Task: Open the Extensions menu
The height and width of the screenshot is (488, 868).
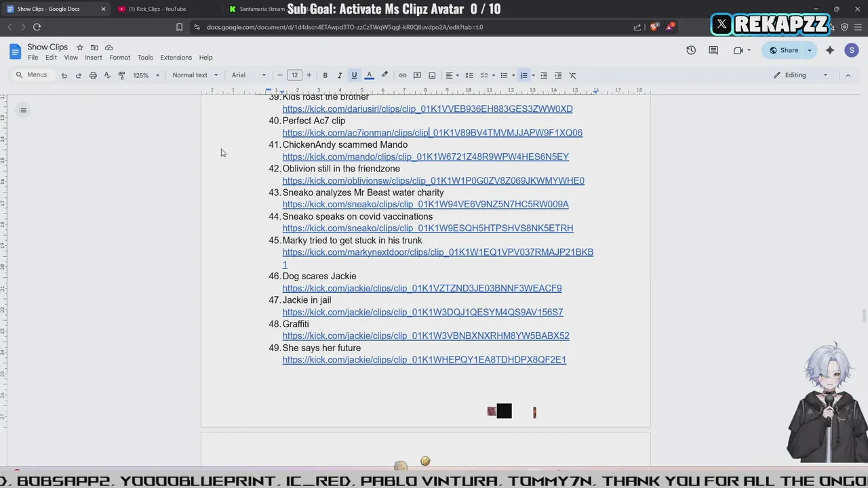Action: pos(176,58)
